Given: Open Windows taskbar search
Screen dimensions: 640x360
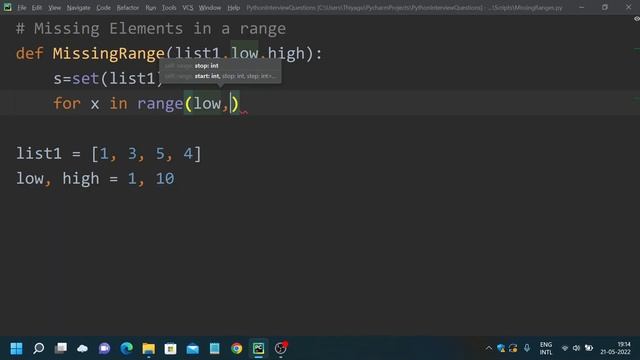Looking at the screenshot, I should [x=38, y=348].
